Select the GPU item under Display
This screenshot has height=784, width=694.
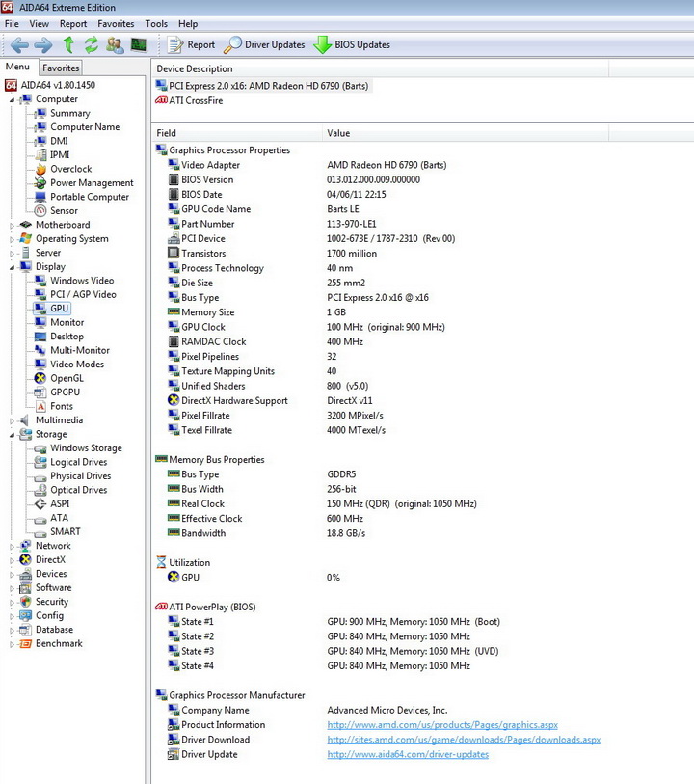tap(59, 309)
